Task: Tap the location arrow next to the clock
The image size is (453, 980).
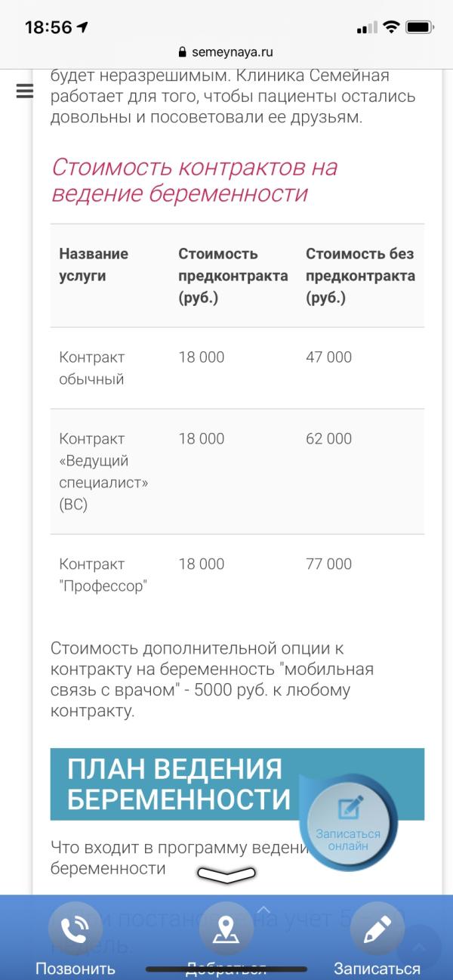Action: (82, 27)
